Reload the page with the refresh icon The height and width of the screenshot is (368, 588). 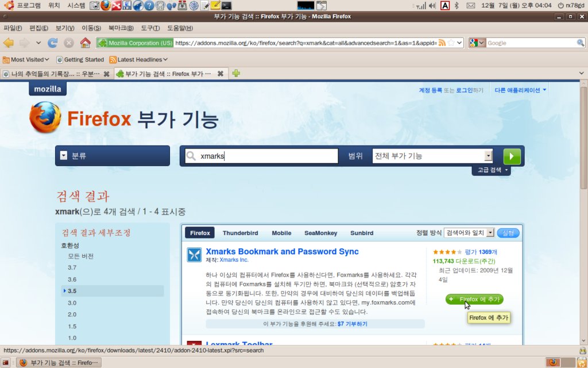click(52, 43)
